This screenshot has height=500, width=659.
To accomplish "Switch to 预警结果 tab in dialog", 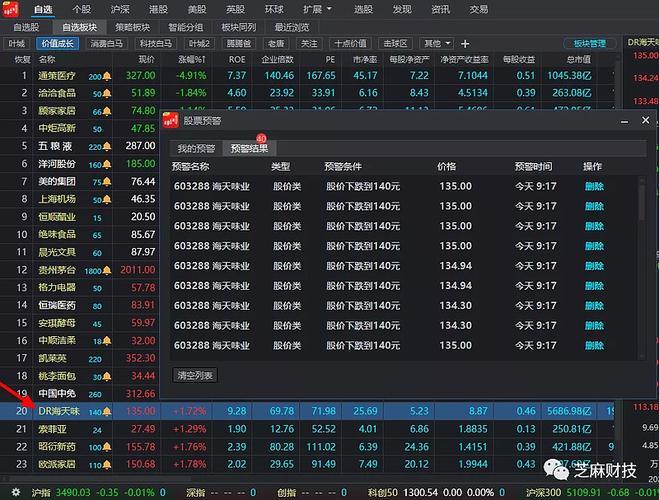I will 249,148.
